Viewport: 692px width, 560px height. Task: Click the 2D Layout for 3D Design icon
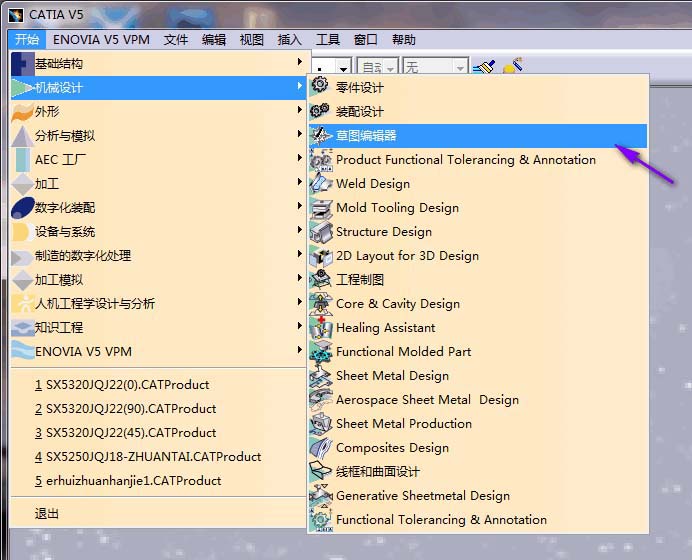(321, 256)
